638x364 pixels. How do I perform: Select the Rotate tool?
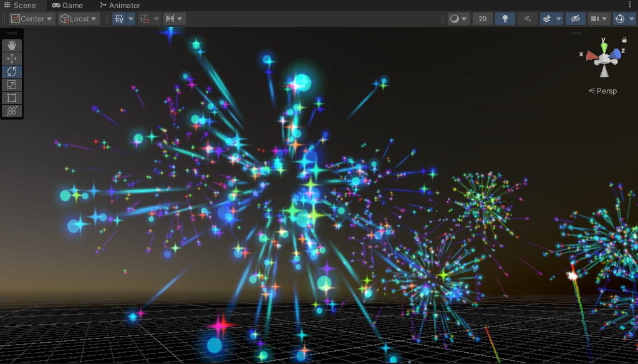[12, 72]
